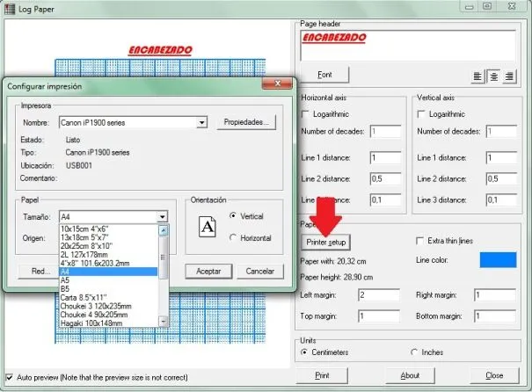The height and width of the screenshot is (392, 532).
Task: Edit the Bottom margin field
Action: 495,316
